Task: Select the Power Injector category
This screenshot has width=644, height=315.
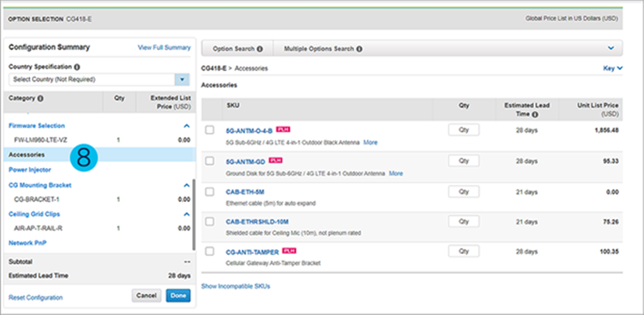Action: click(30, 170)
